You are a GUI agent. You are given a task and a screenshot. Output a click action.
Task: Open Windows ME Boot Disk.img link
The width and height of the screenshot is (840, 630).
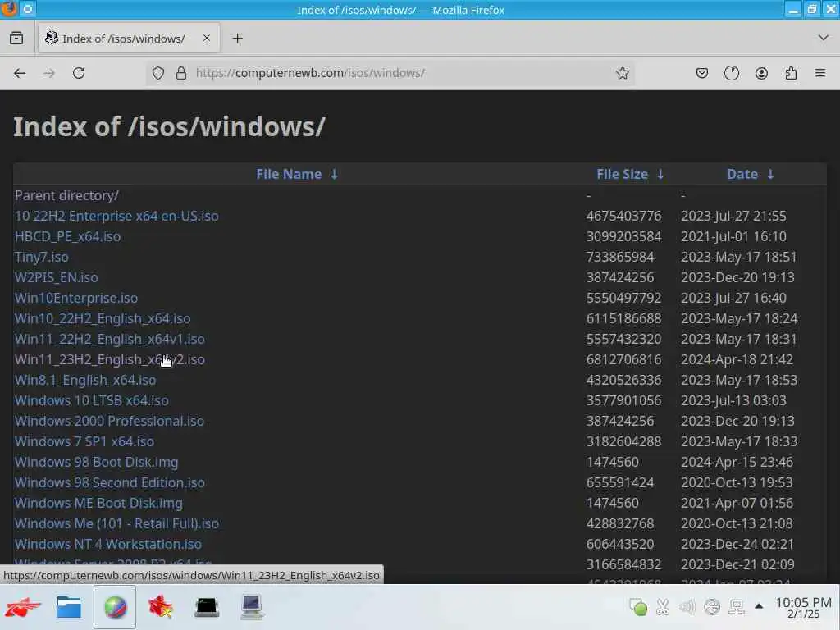[x=98, y=503]
